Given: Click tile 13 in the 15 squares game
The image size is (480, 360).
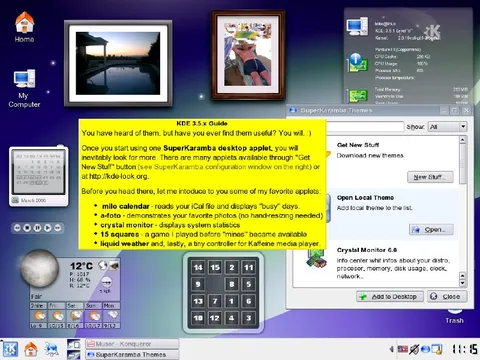Looking at the screenshot, I should point(198,301).
